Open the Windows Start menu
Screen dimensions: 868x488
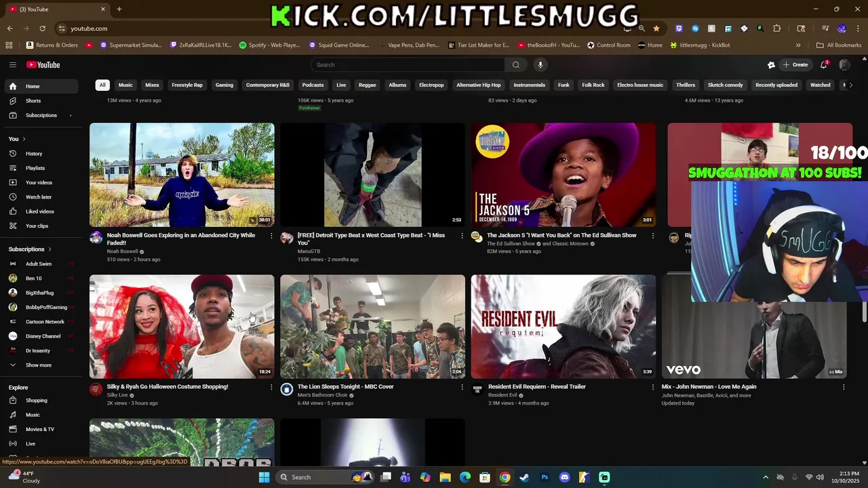pyautogui.click(x=264, y=477)
